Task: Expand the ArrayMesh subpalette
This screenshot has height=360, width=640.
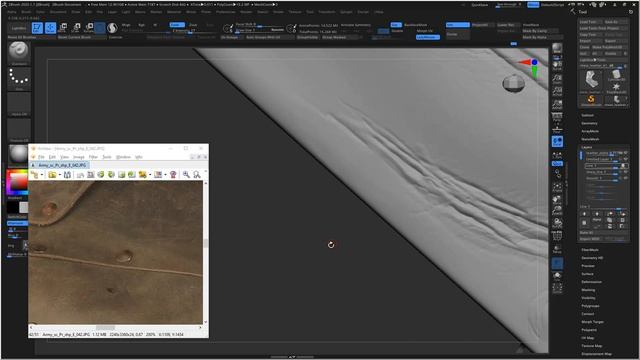Action: click(590, 131)
